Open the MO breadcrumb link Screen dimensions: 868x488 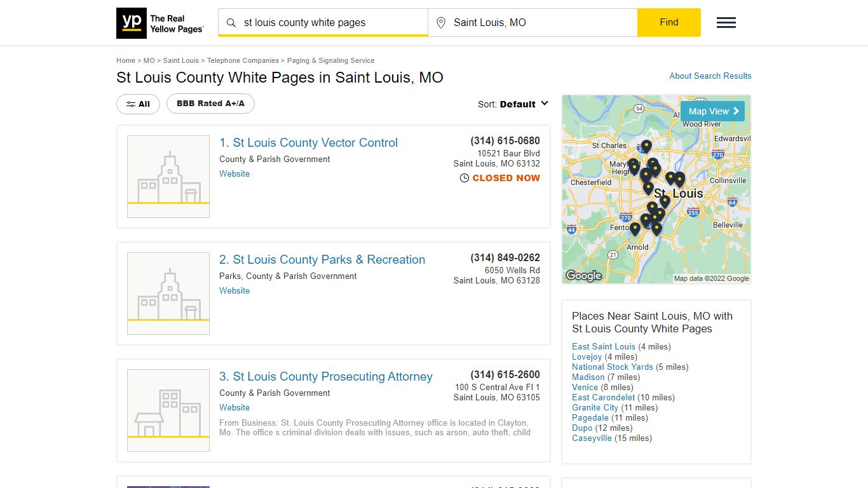pyautogui.click(x=149, y=60)
